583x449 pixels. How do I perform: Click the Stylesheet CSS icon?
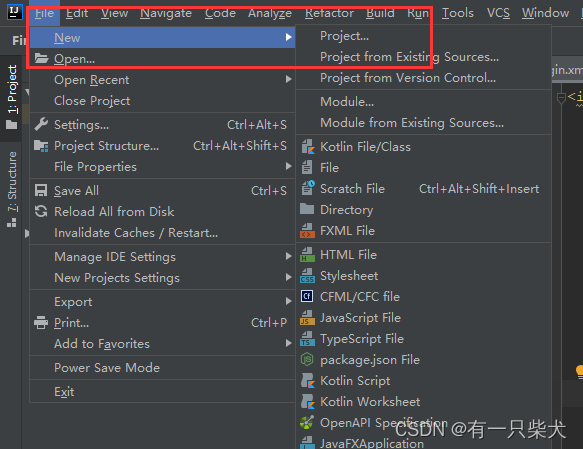click(307, 276)
